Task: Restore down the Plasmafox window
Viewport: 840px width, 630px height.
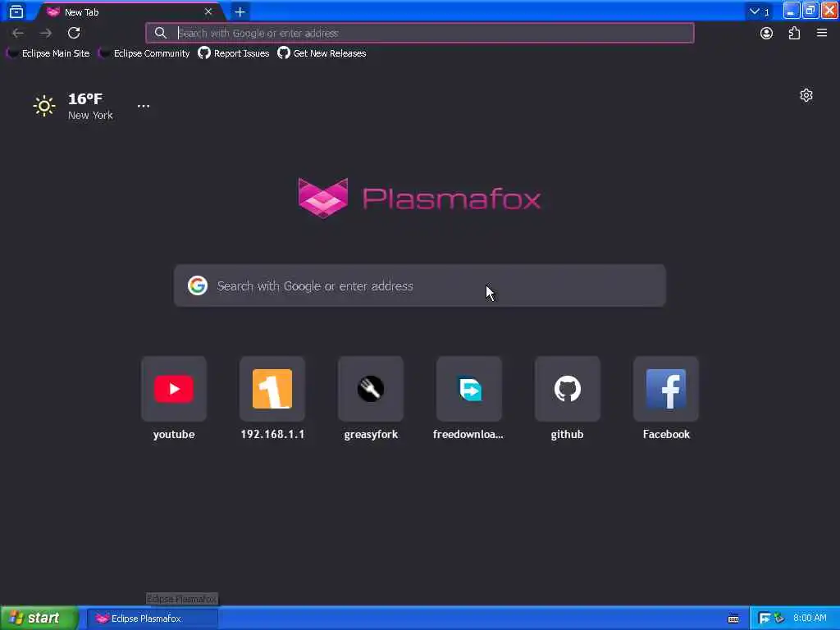Action: [x=810, y=11]
